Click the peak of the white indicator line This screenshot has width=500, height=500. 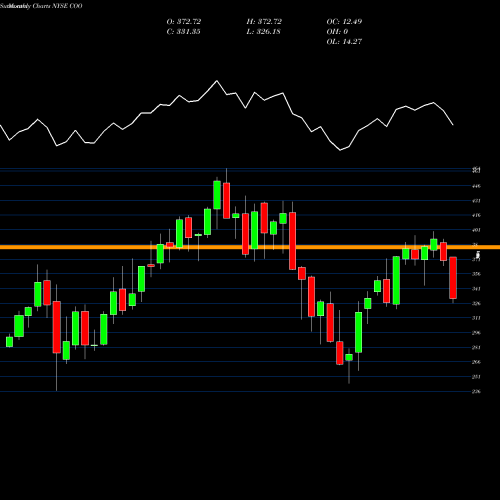[x=217, y=81]
